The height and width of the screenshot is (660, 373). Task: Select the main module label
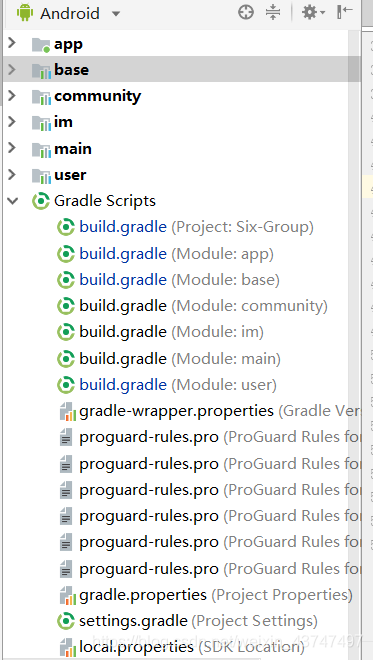[x=73, y=149]
